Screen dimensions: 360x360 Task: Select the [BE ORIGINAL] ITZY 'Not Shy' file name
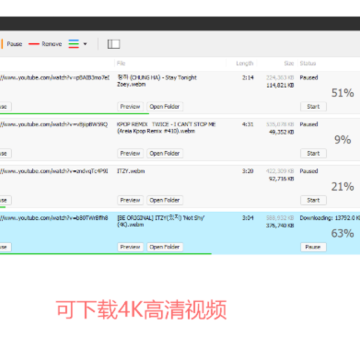161,221
